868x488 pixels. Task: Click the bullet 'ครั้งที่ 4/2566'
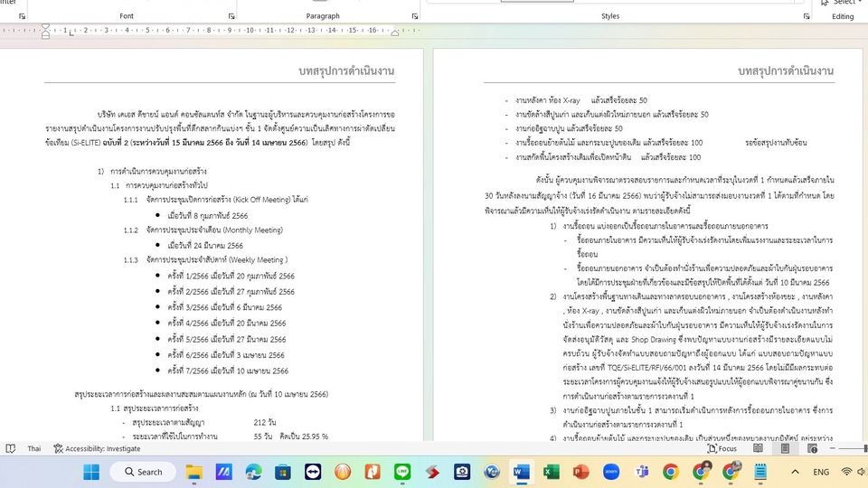pos(226,324)
